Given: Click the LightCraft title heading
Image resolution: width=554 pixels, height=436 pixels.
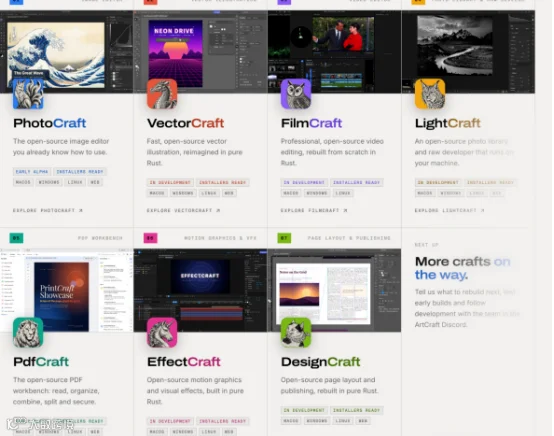Looking at the screenshot, I should [x=448, y=123].
